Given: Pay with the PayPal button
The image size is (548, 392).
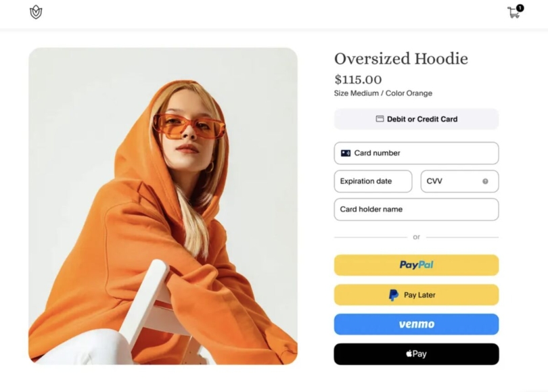Looking at the screenshot, I should (x=416, y=265).
